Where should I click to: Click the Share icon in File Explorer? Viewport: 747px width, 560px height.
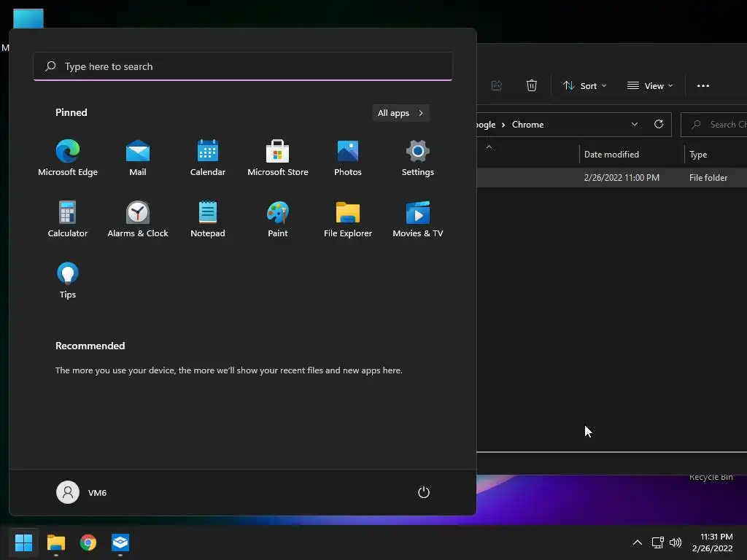coord(496,86)
